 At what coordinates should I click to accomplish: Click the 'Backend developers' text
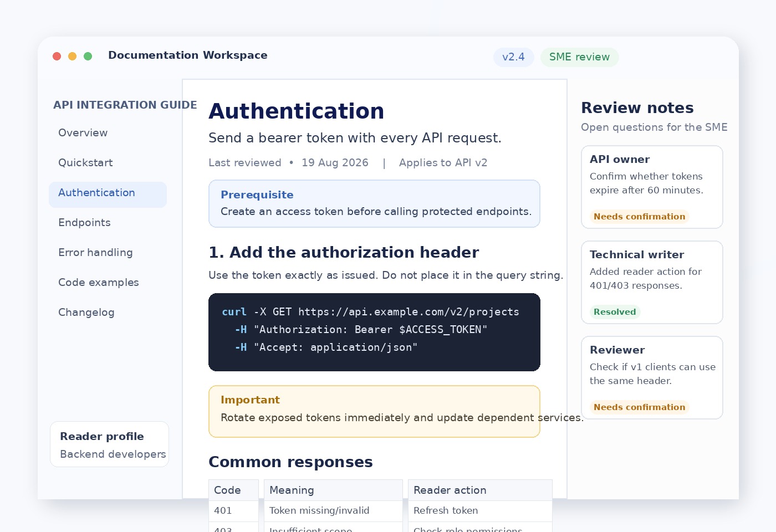(x=113, y=454)
